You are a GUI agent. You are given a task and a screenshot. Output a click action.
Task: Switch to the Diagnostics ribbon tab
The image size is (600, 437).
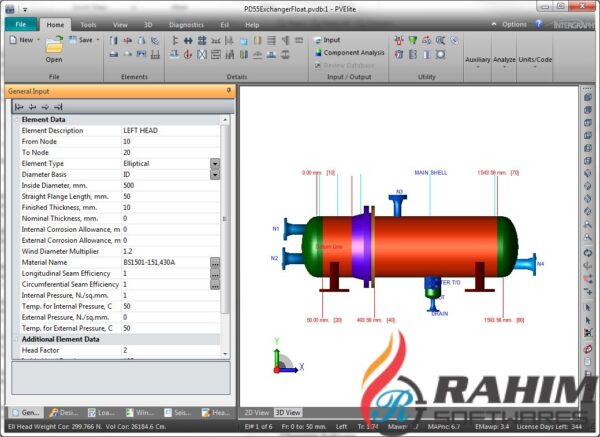[x=186, y=23]
